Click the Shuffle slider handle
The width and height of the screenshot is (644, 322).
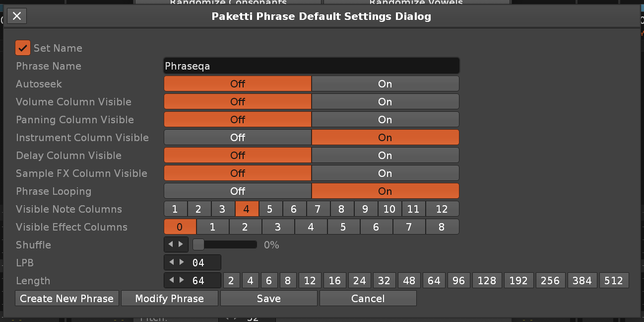(198, 245)
